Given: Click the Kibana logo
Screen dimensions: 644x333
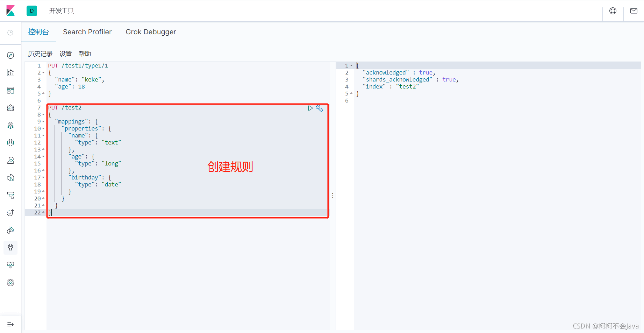Looking at the screenshot, I should coord(10,11).
